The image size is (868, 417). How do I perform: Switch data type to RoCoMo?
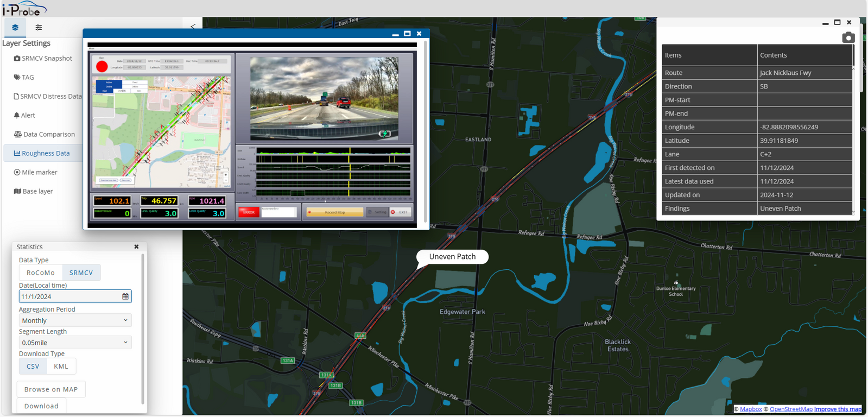[41, 273]
